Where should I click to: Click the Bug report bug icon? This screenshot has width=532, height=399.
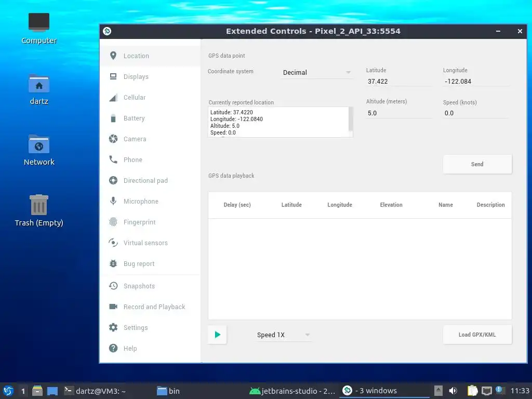[x=113, y=263]
